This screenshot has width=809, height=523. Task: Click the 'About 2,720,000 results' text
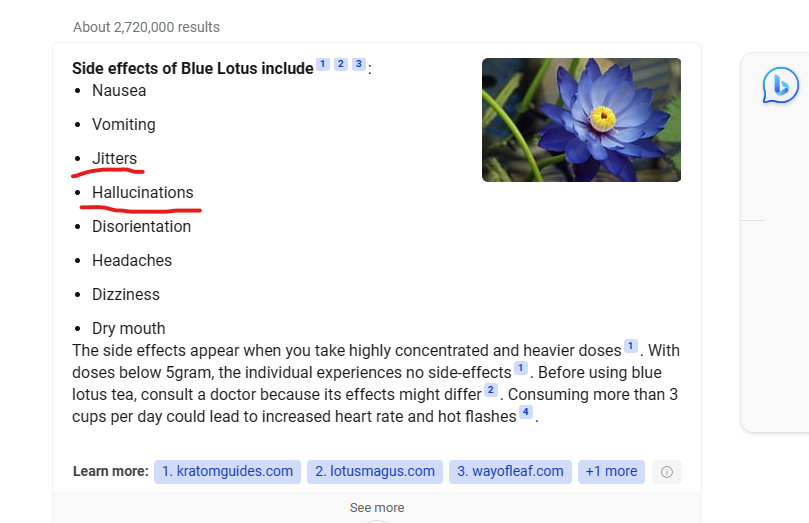point(147,27)
